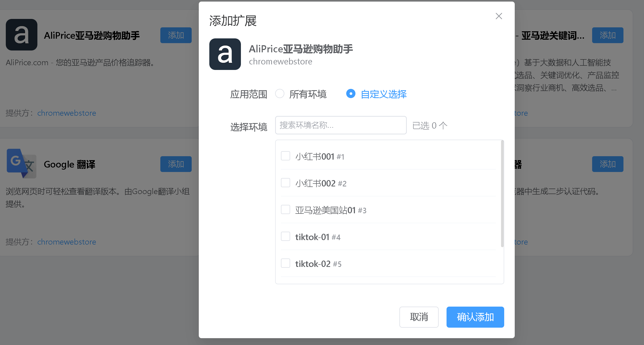Click the chromewebstore subtitle in the dialog
Viewport: 644px width, 345px height.
click(x=280, y=62)
